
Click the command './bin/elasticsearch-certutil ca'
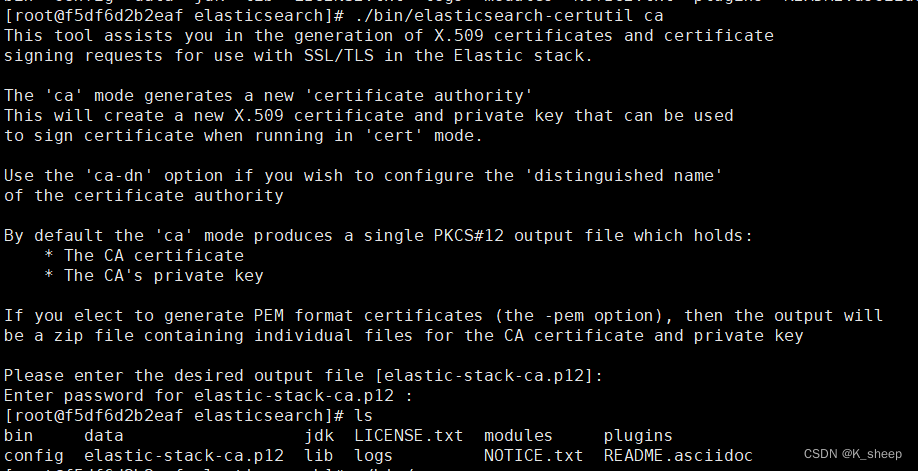(x=509, y=15)
